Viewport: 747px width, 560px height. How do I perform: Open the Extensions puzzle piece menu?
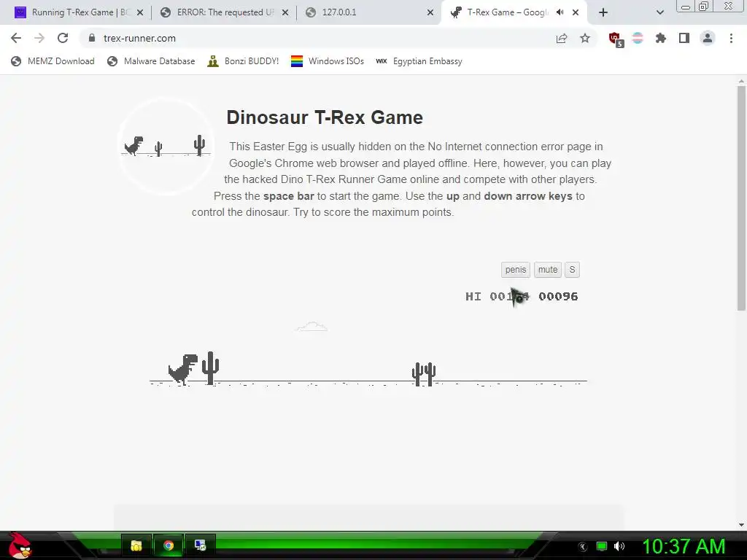tap(661, 38)
